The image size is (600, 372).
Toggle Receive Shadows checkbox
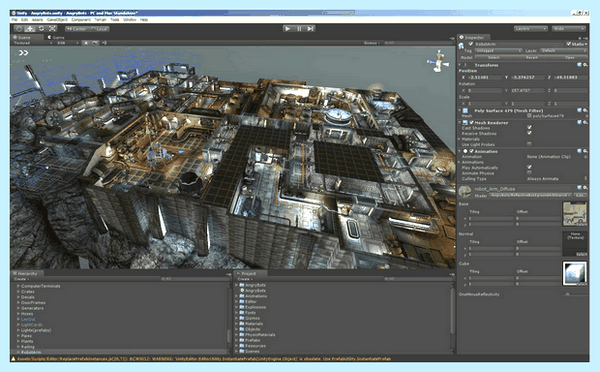(529, 133)
